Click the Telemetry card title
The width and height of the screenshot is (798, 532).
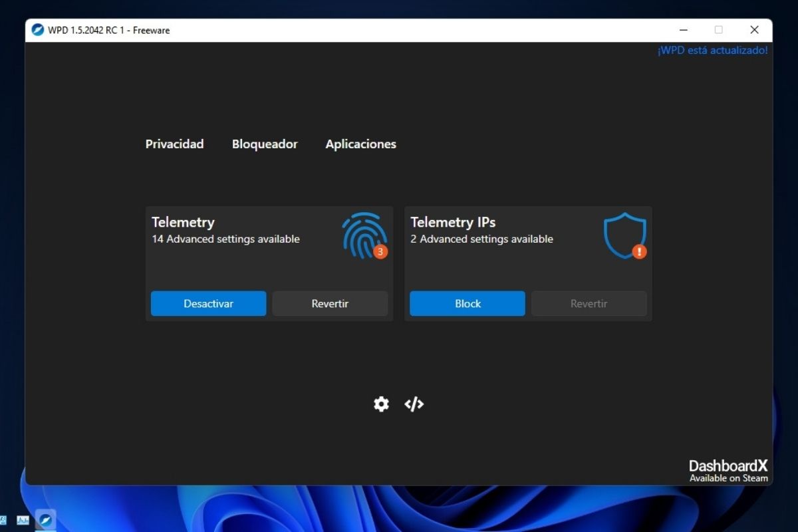(x=183, y=222)
